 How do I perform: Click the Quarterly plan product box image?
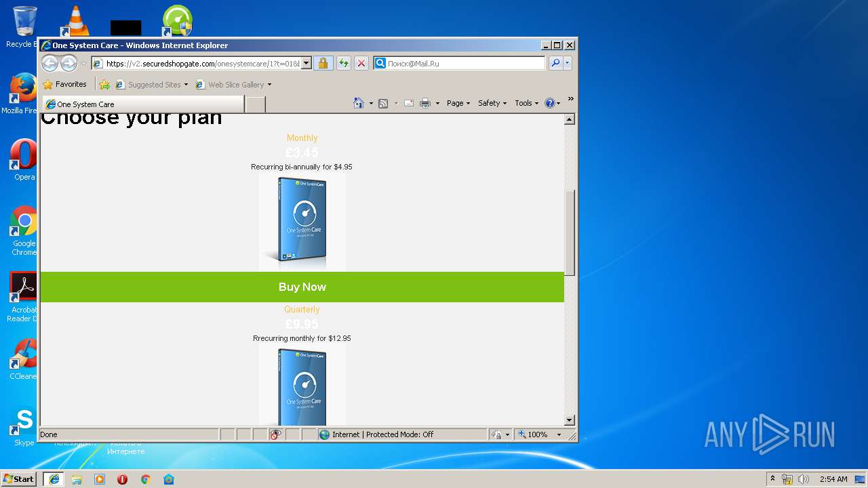click(302, 384)
